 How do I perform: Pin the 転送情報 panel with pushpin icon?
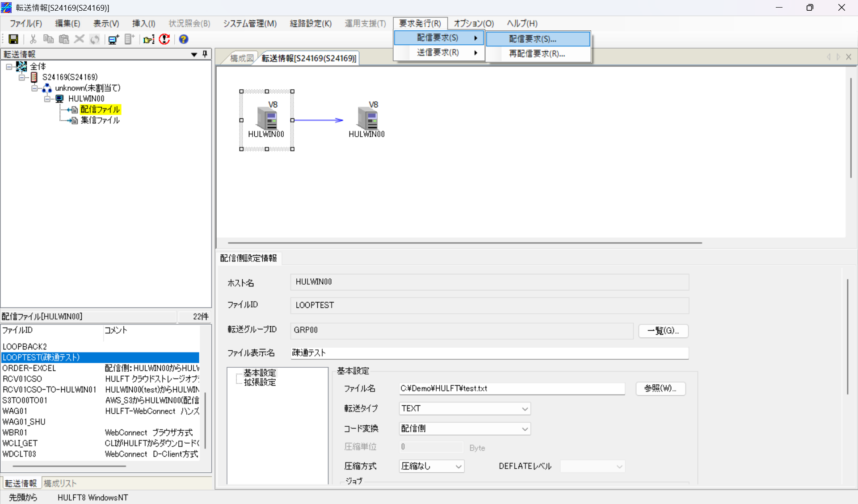(205, 54)
